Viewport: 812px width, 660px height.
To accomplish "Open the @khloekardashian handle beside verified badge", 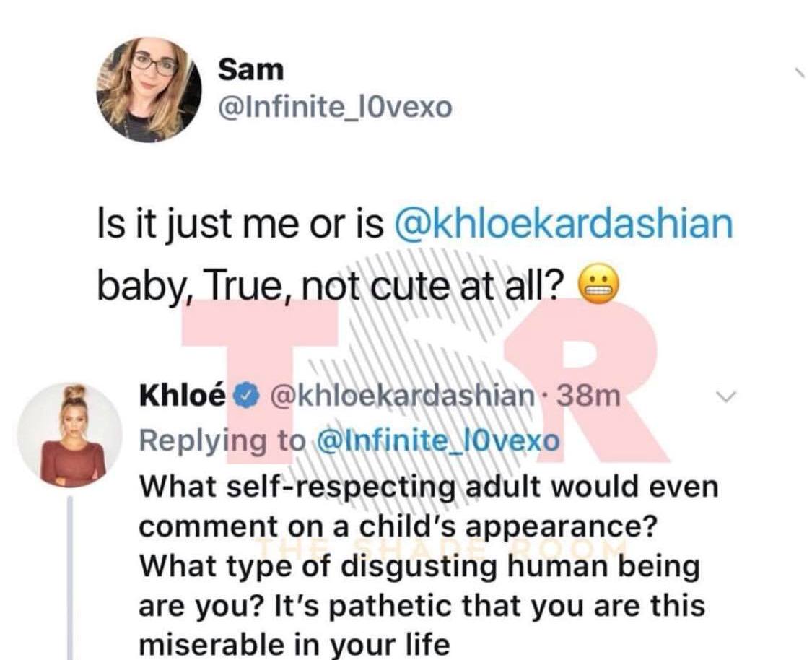I will [401, 396].
